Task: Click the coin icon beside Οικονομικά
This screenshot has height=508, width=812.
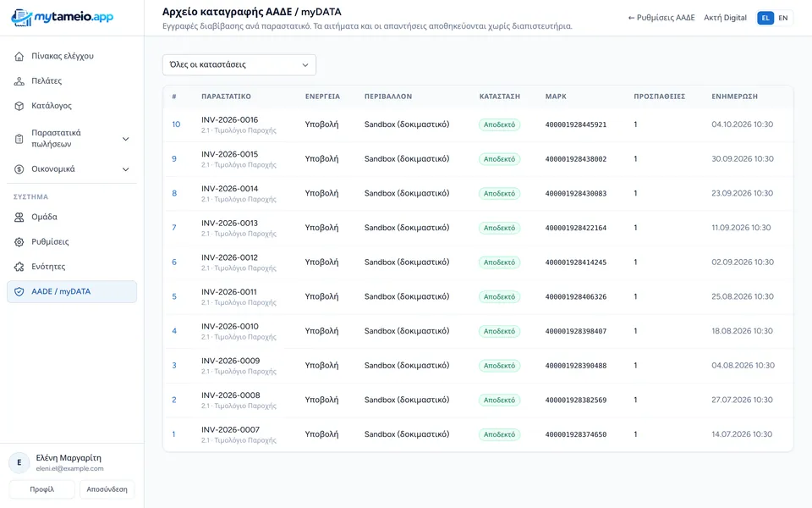Action: [19, 169]
